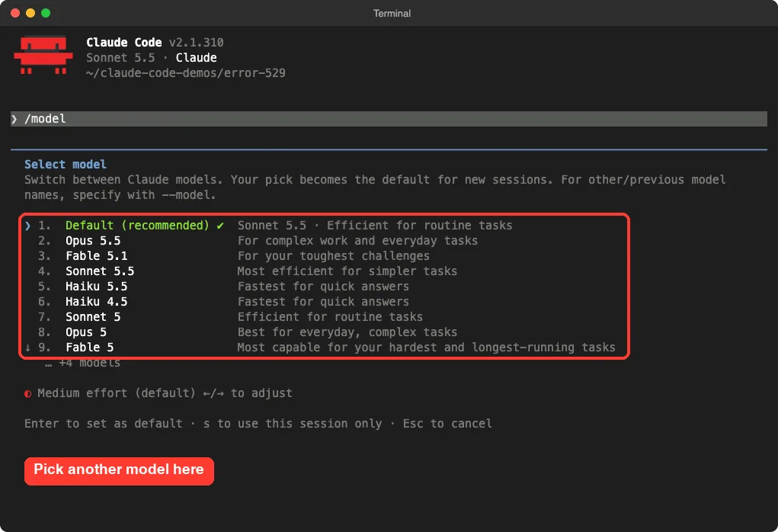Screen dimensions: 778x532
Task: Click the half-filled Medium effort indicator icon
Action: coord(27,393)
